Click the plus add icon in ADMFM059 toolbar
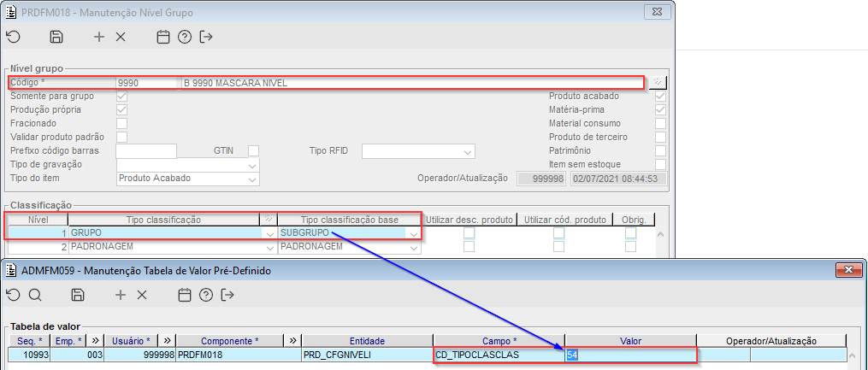 click(x=121, y=295)
